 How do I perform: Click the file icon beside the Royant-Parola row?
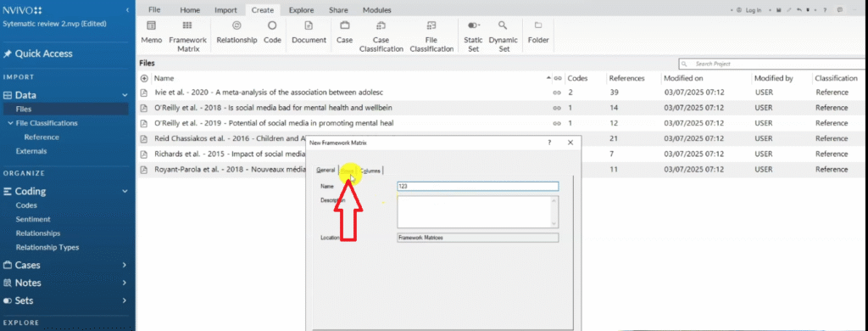pyautogui.click(x=144, y=170)
